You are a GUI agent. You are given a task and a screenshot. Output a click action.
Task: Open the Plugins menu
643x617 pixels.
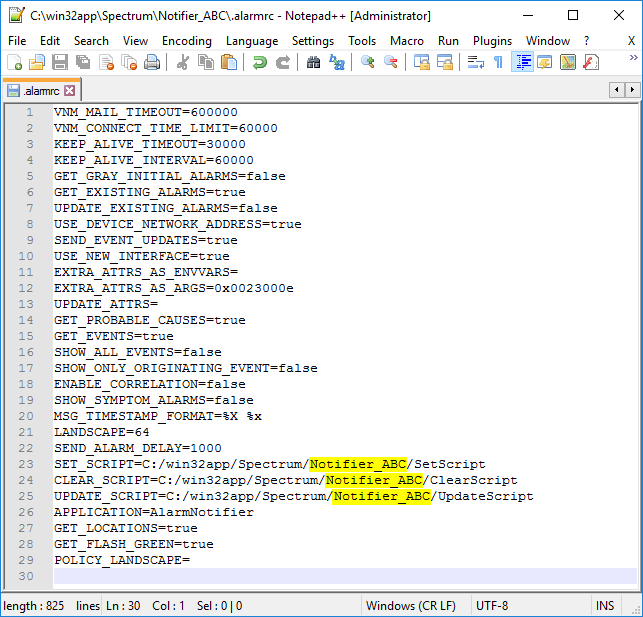(492, 41)
